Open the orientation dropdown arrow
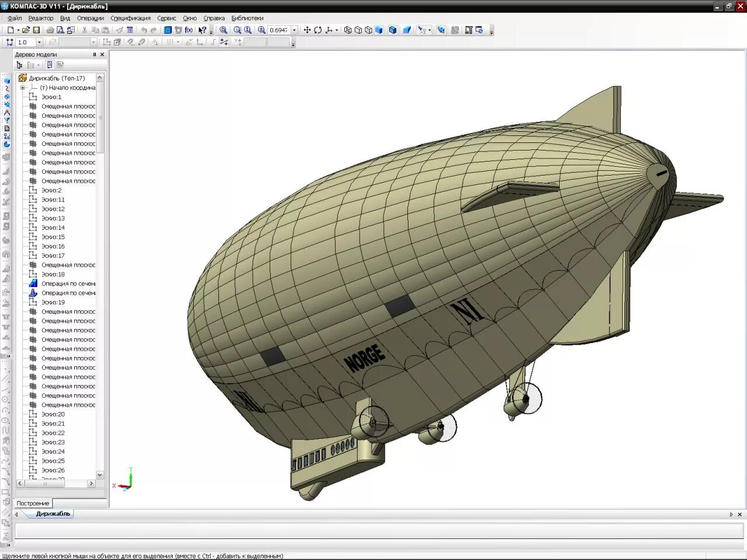This screenshot has width=747, height=560. [x=337, y=30]
